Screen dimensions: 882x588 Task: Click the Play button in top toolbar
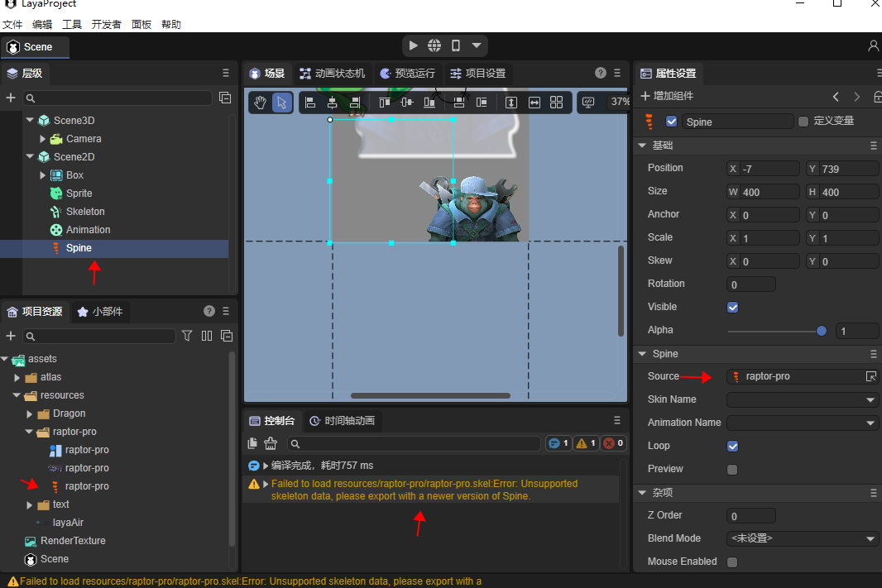(414, 45)
